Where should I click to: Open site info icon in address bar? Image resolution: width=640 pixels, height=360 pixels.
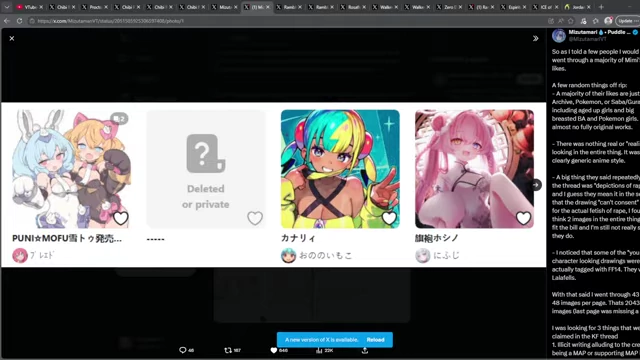tap(32, 21)
